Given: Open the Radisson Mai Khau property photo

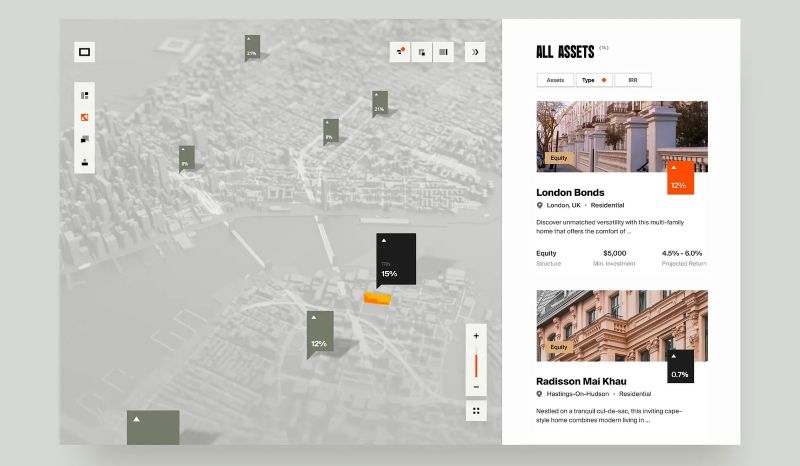Looking at the screenshot, I should point(622,326).
